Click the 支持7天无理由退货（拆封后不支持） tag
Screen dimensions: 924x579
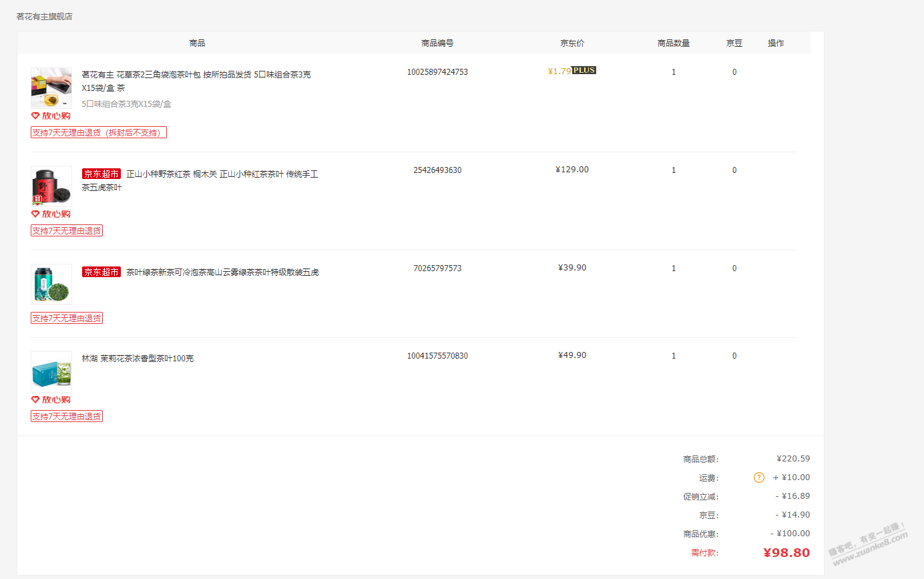[99, 132]
